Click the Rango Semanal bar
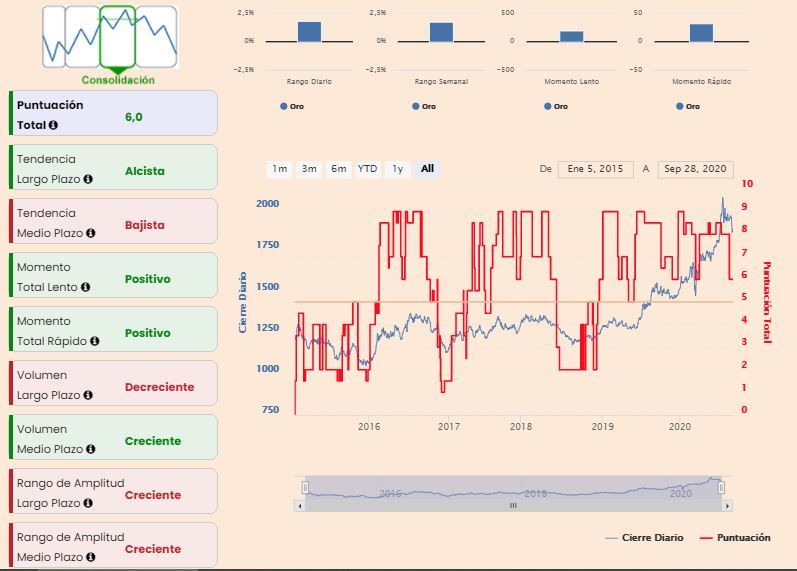 [x=441, y=32]
